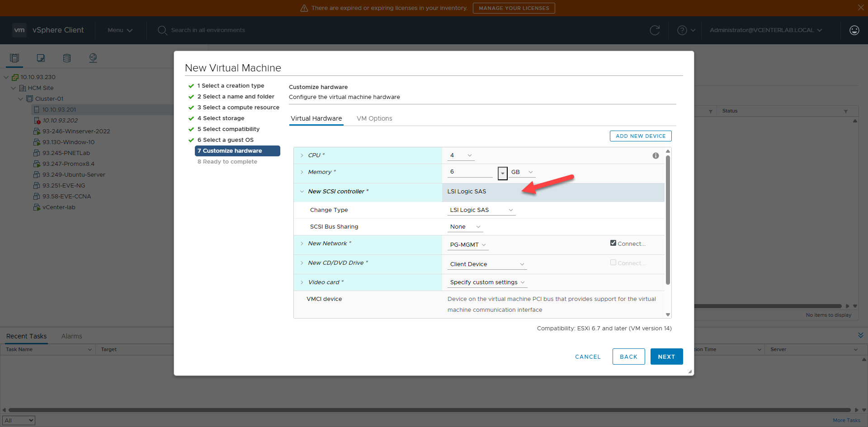Click the NEXT button
The width and height of the screenshot is (868, 427).
pos(666,357)
